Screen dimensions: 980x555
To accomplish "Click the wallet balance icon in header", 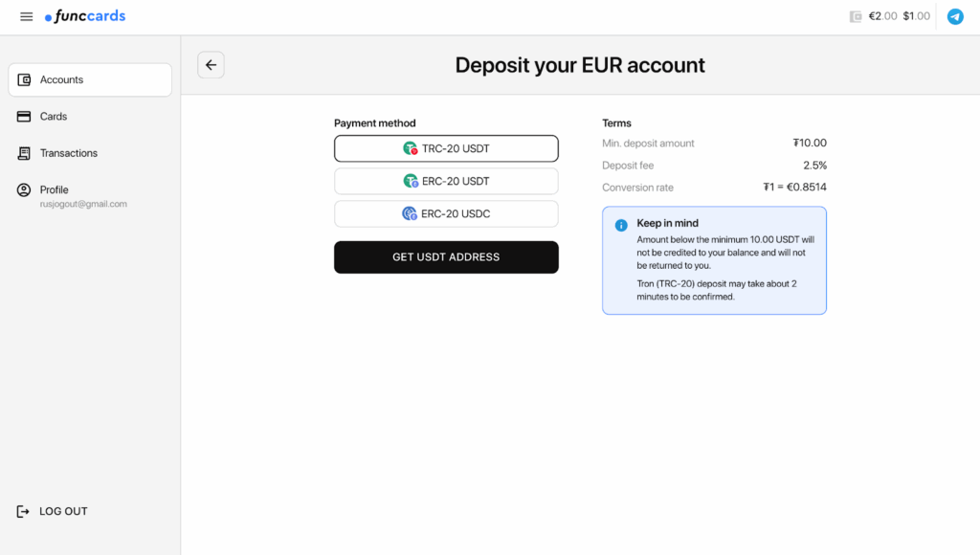I will coord(856,17).
